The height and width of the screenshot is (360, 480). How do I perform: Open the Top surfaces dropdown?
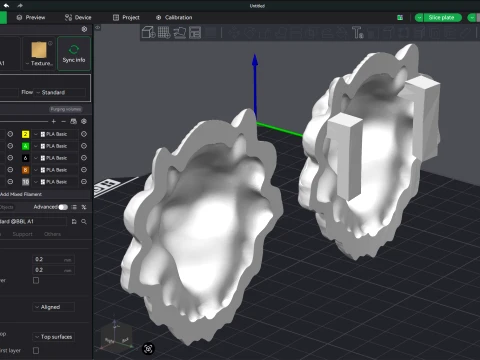(53, 337)
